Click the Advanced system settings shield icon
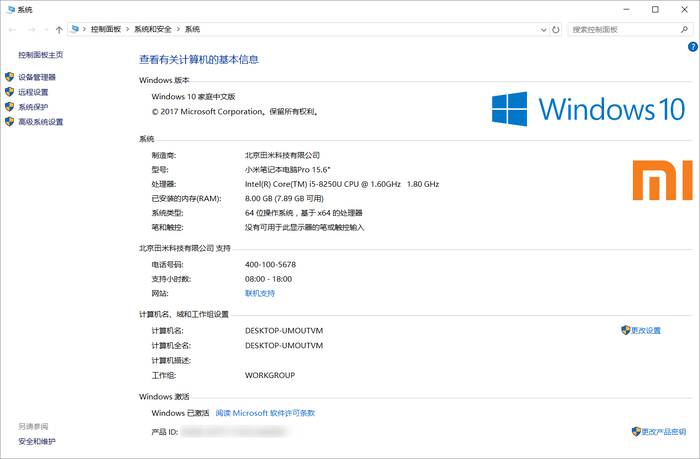Image resolution: width=700 pixels, height=459 pixels. pyautogui.click(x=9, y=121)
